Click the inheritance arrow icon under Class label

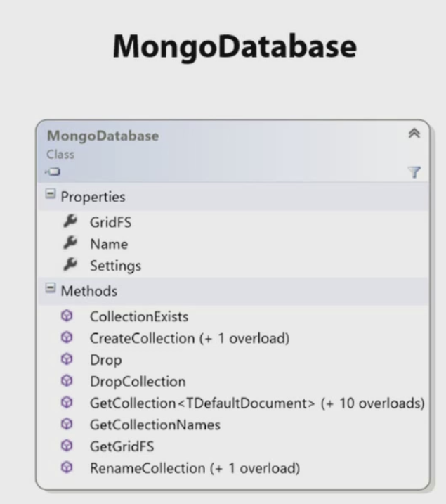point(53,172)
